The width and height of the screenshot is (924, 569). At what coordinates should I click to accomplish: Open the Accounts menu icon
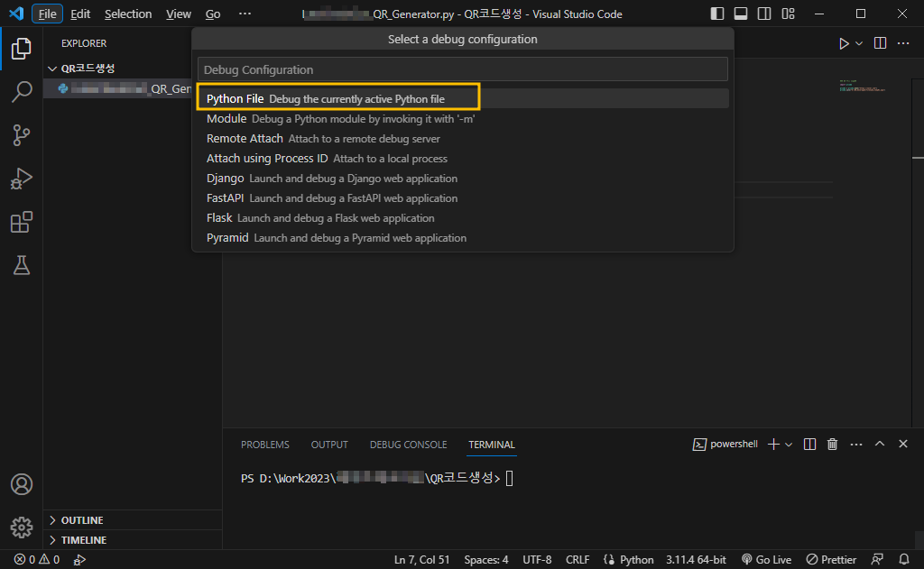pos(22,484)
